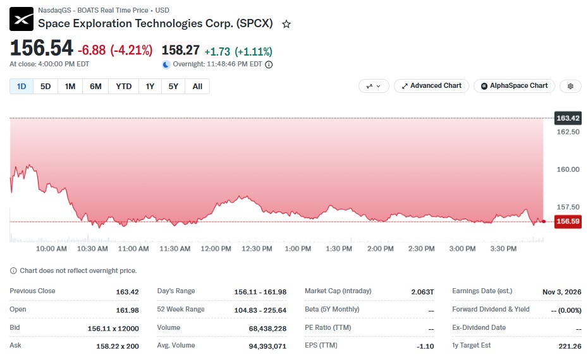Click 1y Target Est value 221.26
The height and width of the screenshot is (364, 588).
[570, 346]
